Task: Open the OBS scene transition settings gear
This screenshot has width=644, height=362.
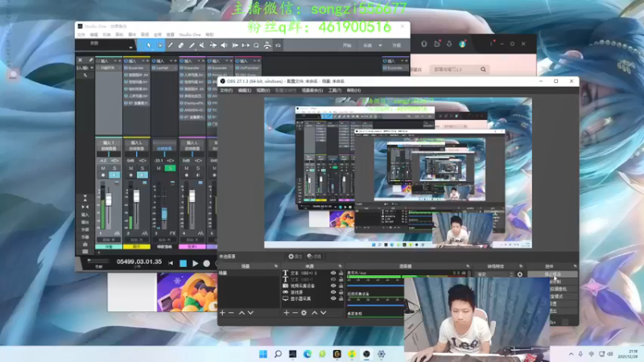Action: pos(520,274)
